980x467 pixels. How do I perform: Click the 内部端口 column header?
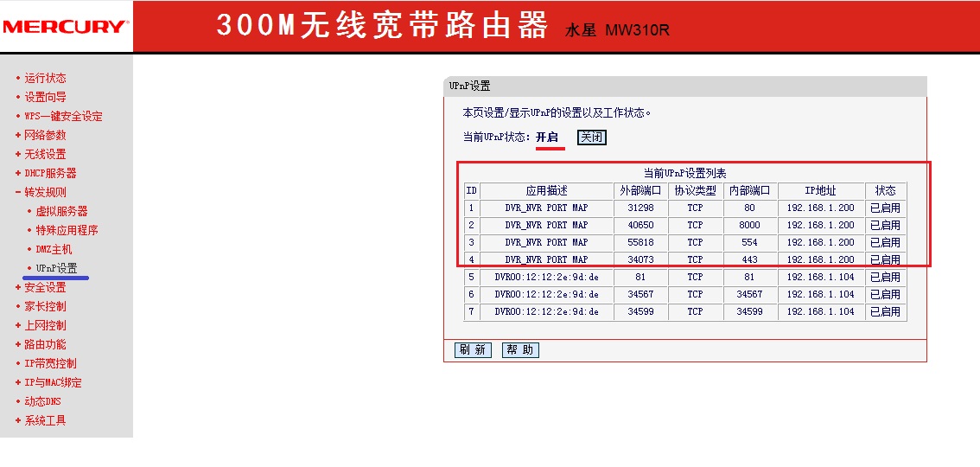tap(750, 190)
